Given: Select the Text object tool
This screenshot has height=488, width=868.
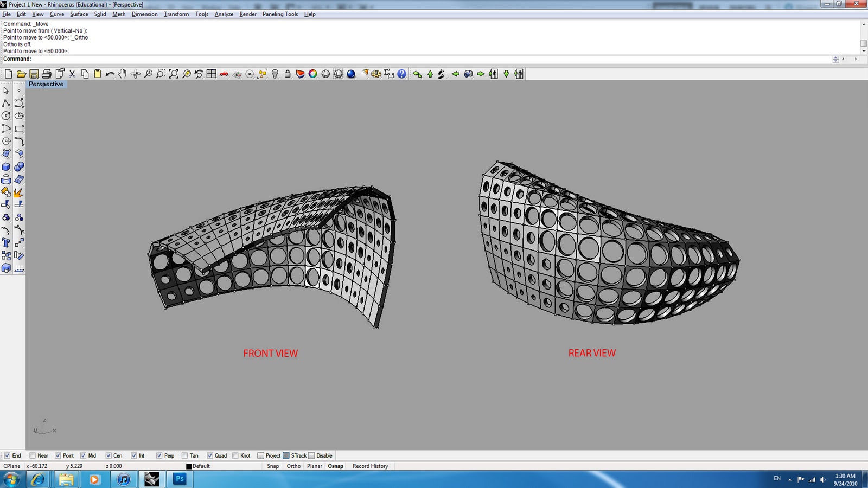Looking at the screenshot, I should click(6, 242).
